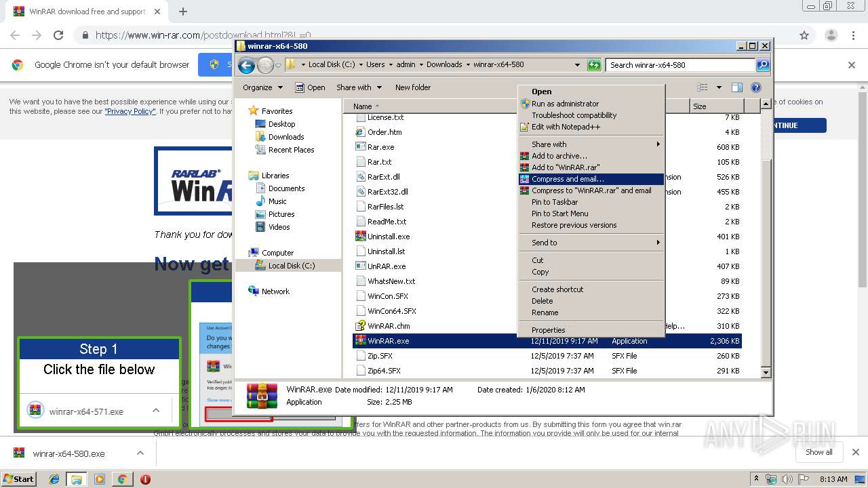
Task: Select Add to archive... option
Action: coord(591,156)
